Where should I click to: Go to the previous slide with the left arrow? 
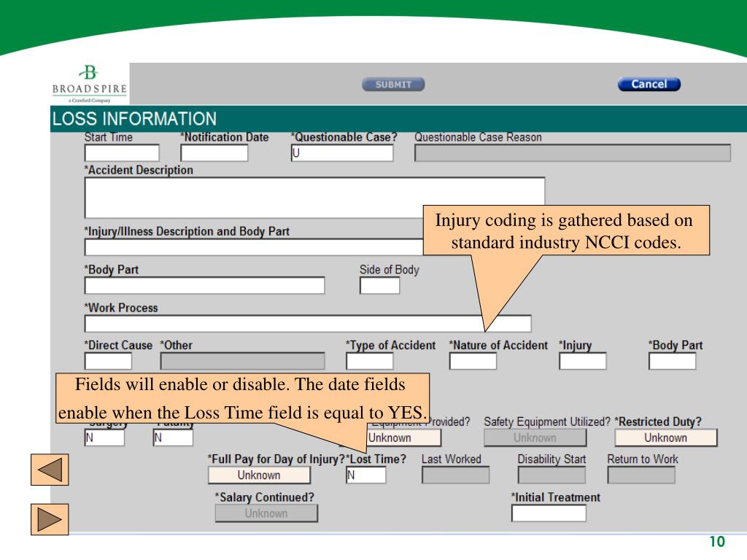pos(50,470)
